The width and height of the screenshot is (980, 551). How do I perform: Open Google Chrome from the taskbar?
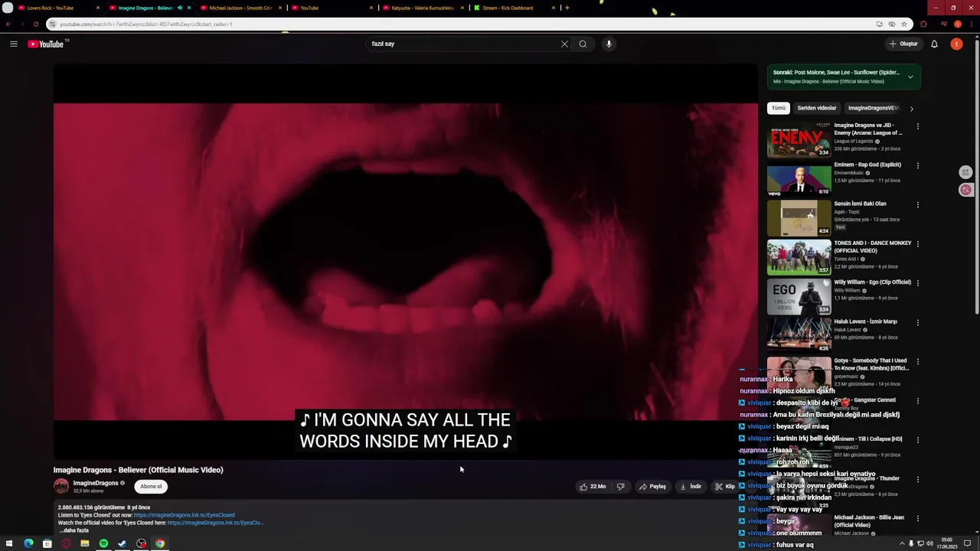[160, 543]
